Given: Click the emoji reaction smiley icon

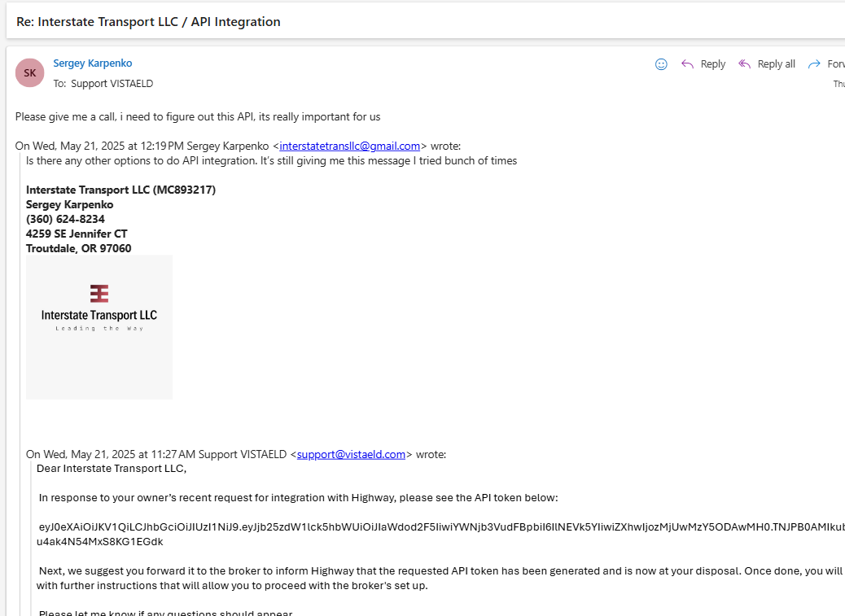Looking at the screenshot, I should click(x=661, y=64).
